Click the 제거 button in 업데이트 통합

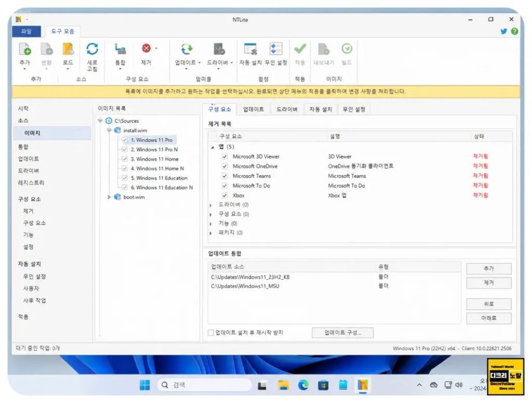tap(488, 283)
